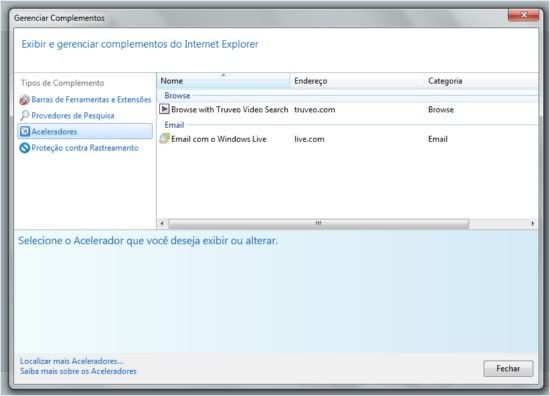
Task: Select Browse with Truveo Video Search row
Action: coord(347,109)
